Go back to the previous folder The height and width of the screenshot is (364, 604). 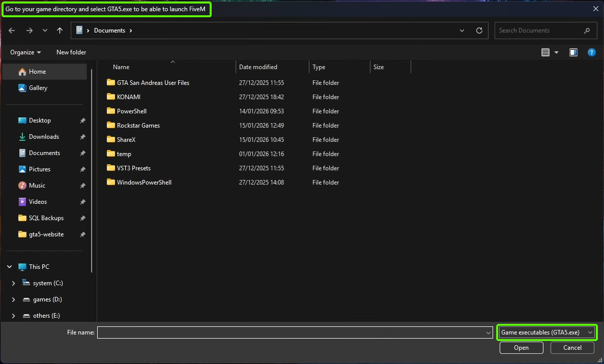click(x=12, y=31)
